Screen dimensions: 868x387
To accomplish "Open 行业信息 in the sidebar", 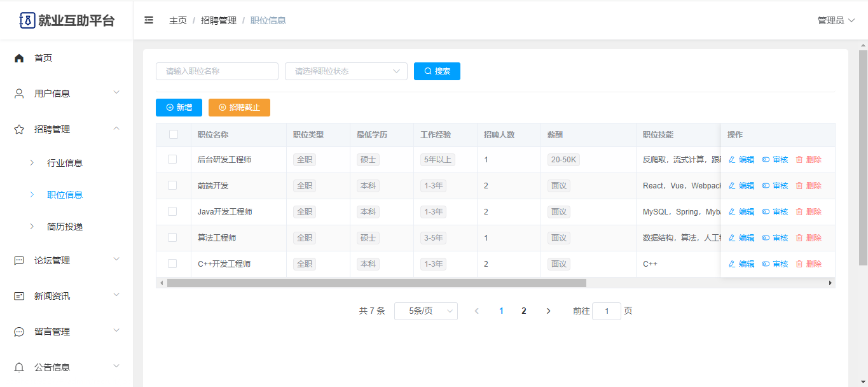I will click(x=65, y=163).
